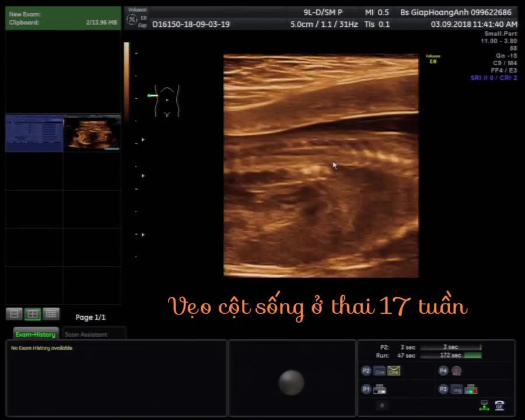The width and height of the screenshot is (525, 420).
Task: Open the Exam-History tab
Action: (35, 334)
